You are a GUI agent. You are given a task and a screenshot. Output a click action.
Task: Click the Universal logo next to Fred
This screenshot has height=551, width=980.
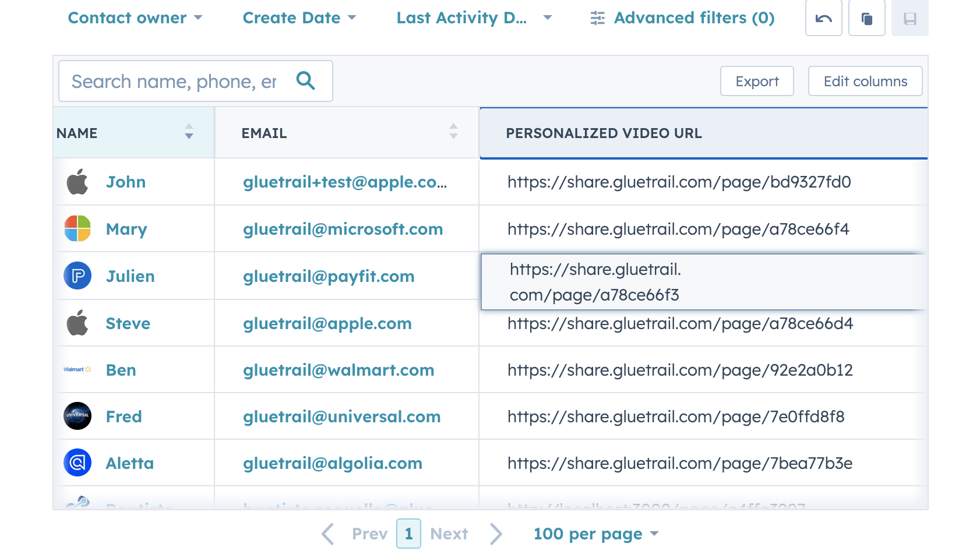point(77,416)
